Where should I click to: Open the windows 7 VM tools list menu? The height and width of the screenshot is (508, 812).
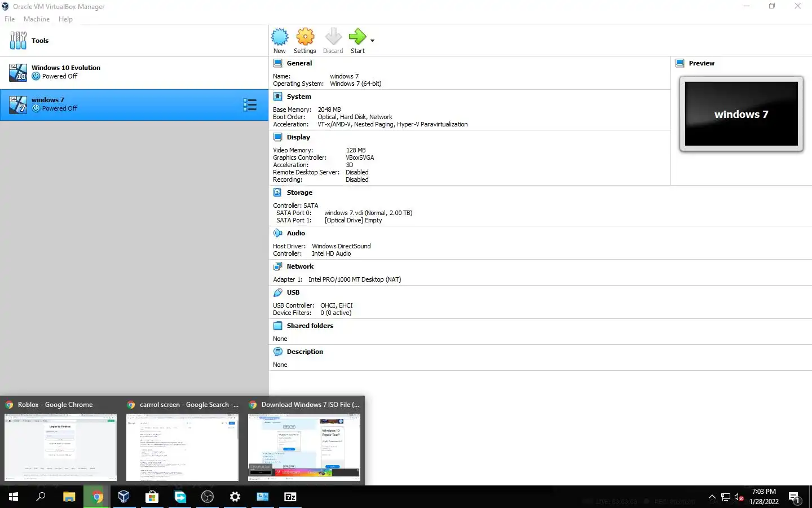(250, 105)
